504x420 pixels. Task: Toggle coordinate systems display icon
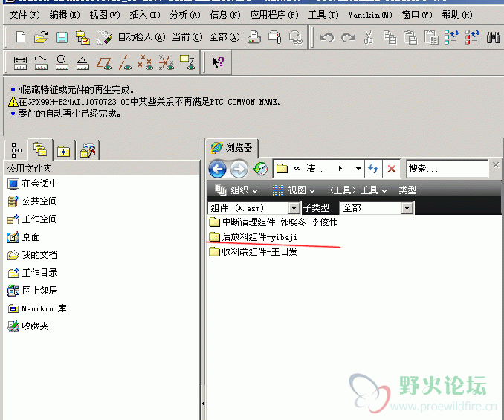tap(167, 62)
